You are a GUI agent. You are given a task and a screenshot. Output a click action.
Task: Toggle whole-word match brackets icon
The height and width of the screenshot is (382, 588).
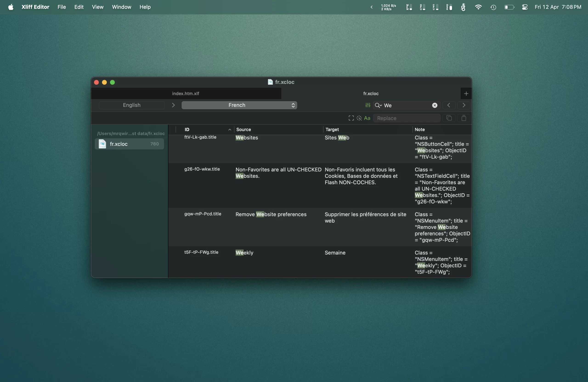click(351, 118)
